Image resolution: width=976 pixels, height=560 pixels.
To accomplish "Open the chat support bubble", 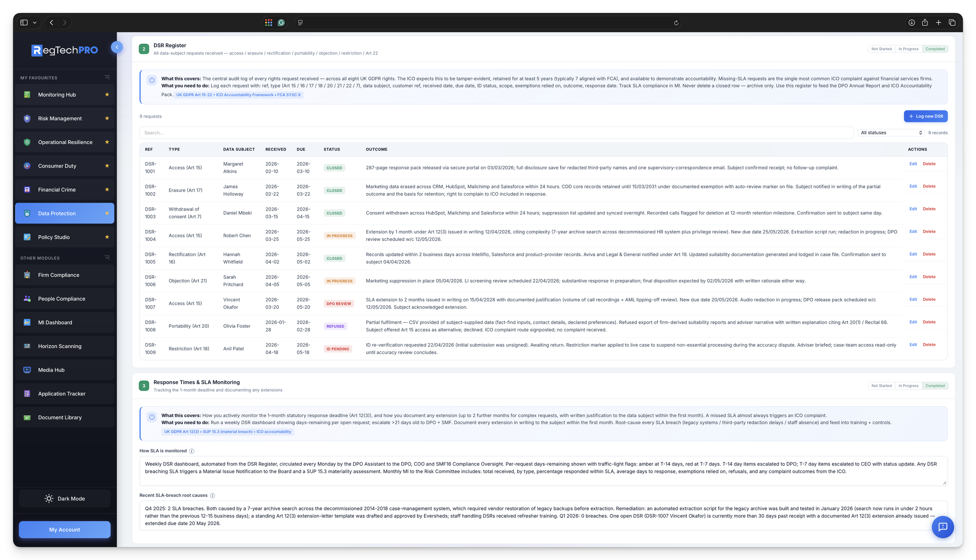I will click(x=942, y=527).
